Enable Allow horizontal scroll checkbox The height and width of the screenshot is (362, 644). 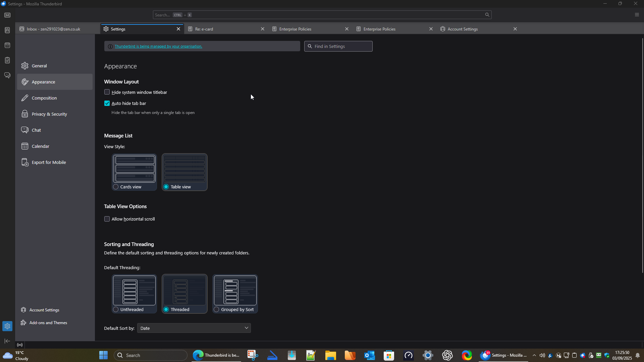point(107,219)
